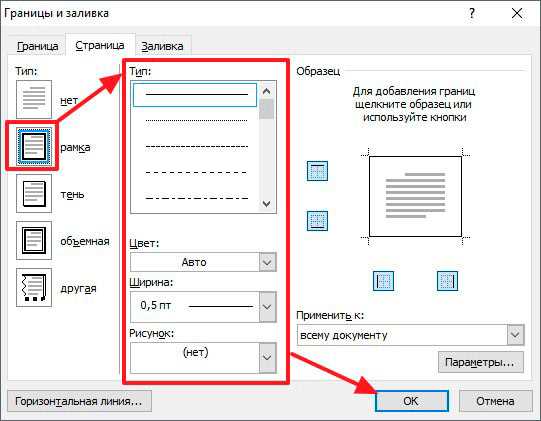Select the 'нет' border type icon
The image size is (541, 421).
(x=34, y=99)
